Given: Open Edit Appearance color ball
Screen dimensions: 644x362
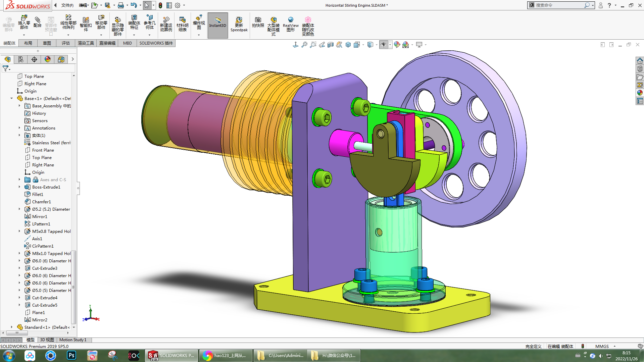Looking at the screenshot, I should tap(397, 45).
